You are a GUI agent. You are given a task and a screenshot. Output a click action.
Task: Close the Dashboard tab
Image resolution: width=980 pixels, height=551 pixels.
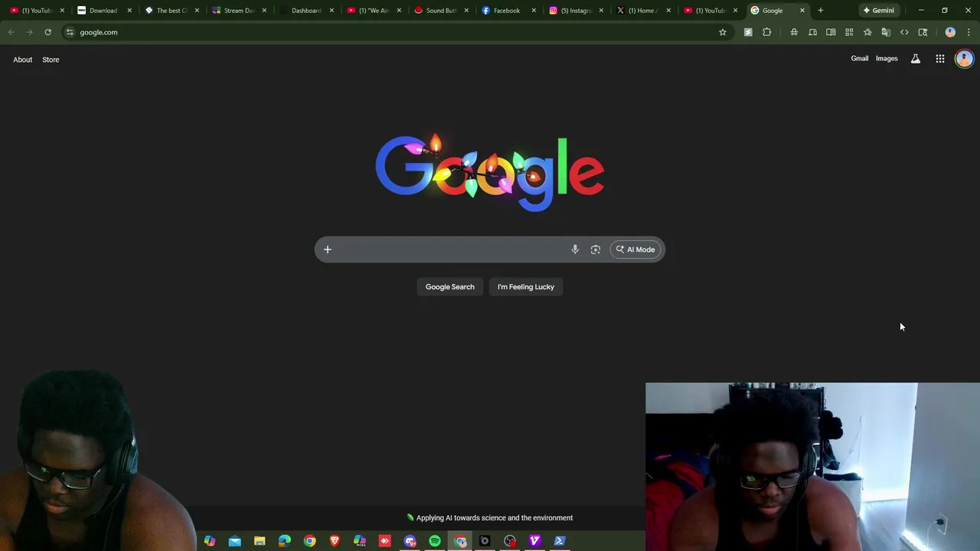332,11
